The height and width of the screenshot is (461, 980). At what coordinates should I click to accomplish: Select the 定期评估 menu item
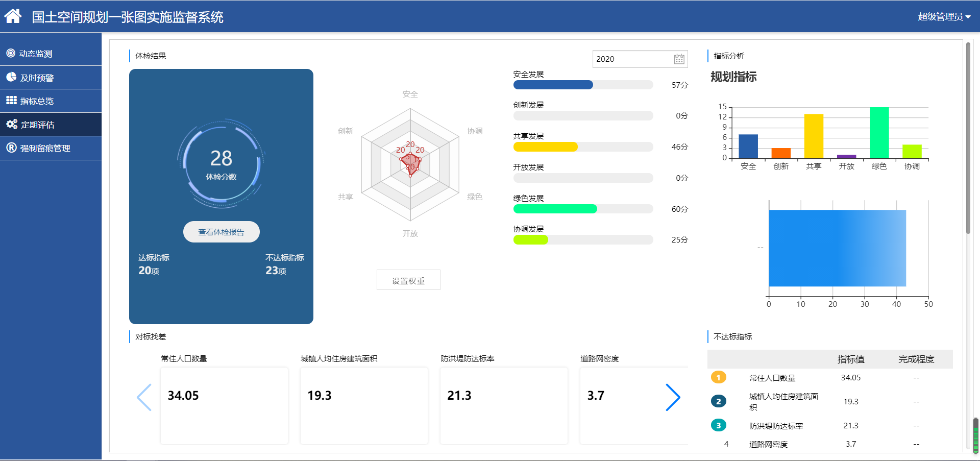coord(51,125)
